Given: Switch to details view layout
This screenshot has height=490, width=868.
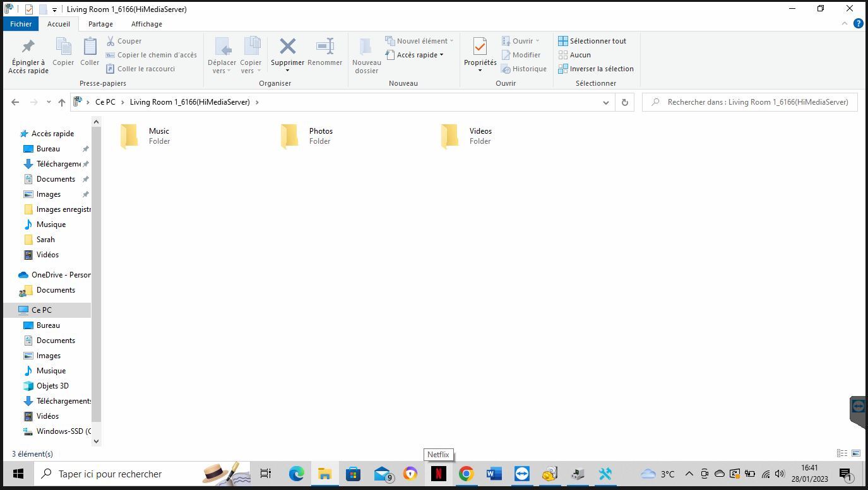Looking at the screenshot, I should coord(842,453).
